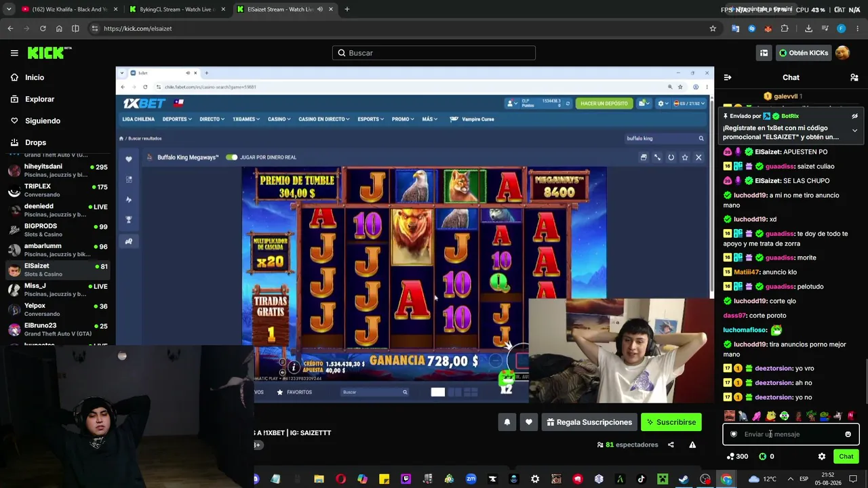Viewport: 868px width, 488px height.
Task: Open the gift inventory icon beside Obtén KICKs
Action: click(x=764, y=53)
